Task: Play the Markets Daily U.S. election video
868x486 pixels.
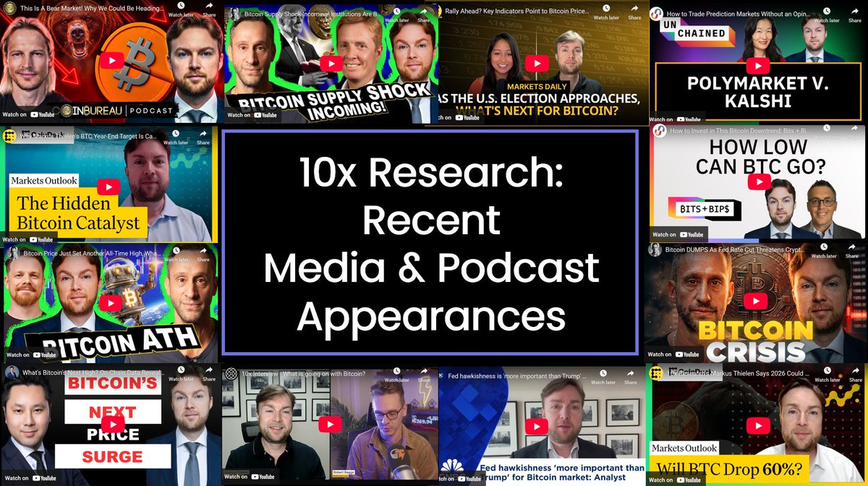Action: 537,64
